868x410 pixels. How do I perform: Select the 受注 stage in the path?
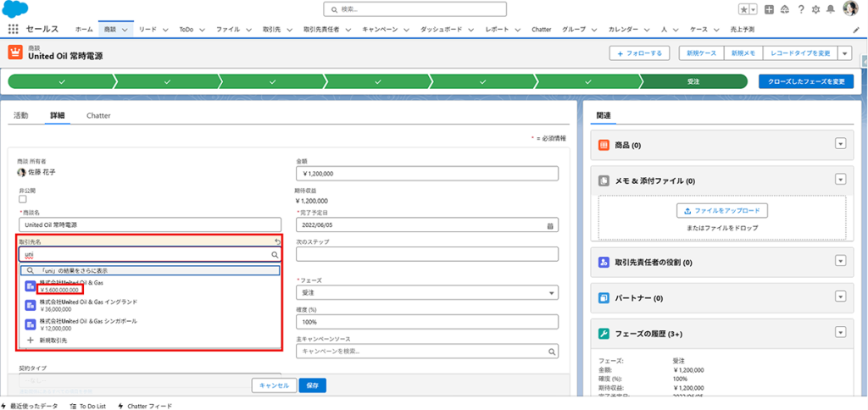[693, 81]
